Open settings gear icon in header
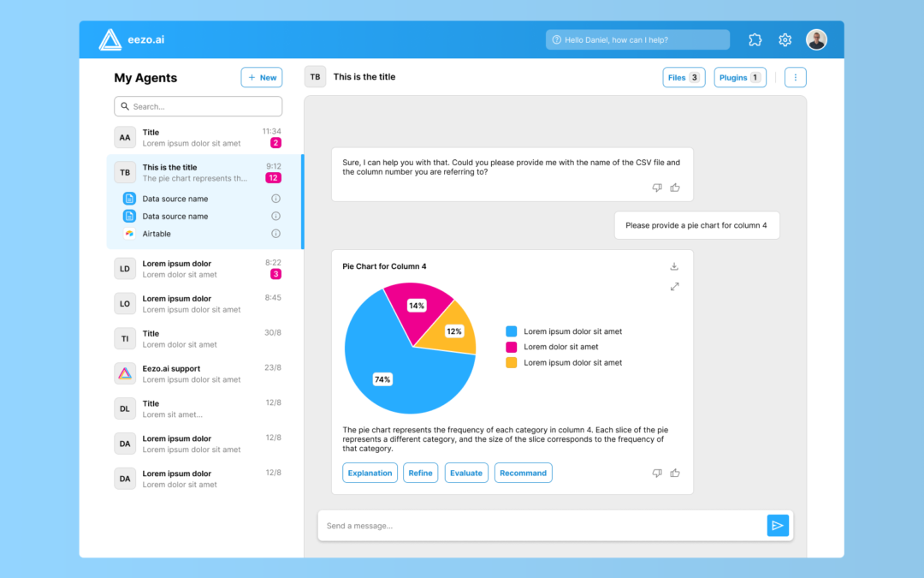 (x=785, y=39)
